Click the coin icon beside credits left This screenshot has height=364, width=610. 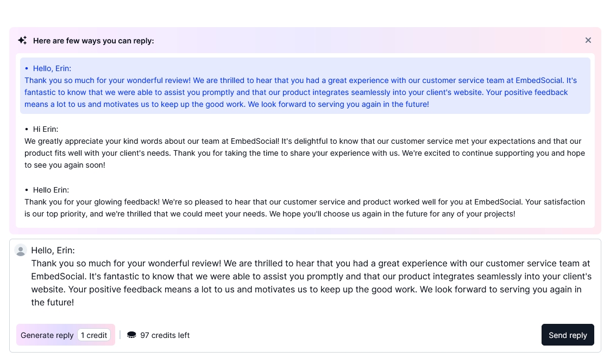pos(131,335)
